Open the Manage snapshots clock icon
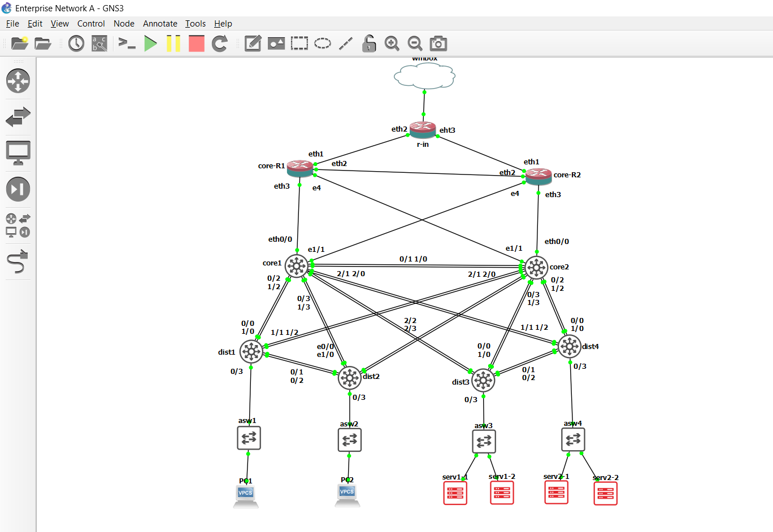 [76, 43]
